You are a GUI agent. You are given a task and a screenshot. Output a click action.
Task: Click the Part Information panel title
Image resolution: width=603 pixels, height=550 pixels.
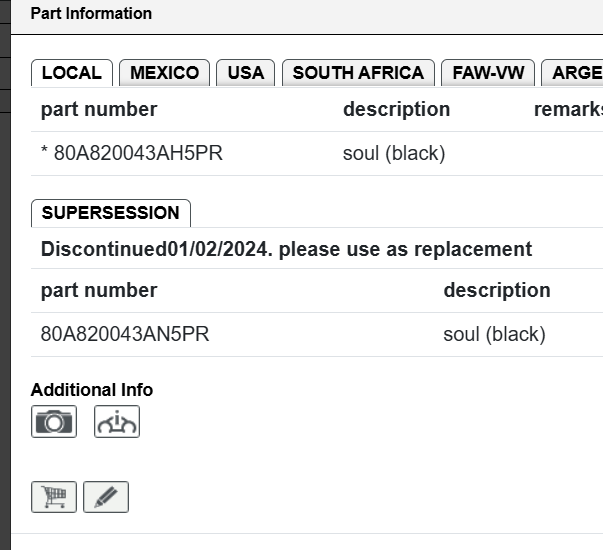(91, 14)
